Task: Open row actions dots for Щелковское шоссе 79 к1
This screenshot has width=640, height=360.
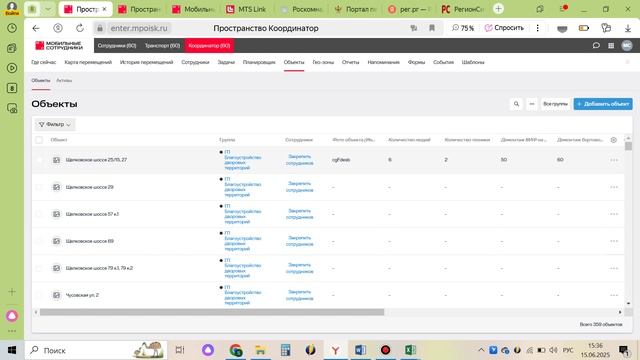Action: click(x=614, y=268)
